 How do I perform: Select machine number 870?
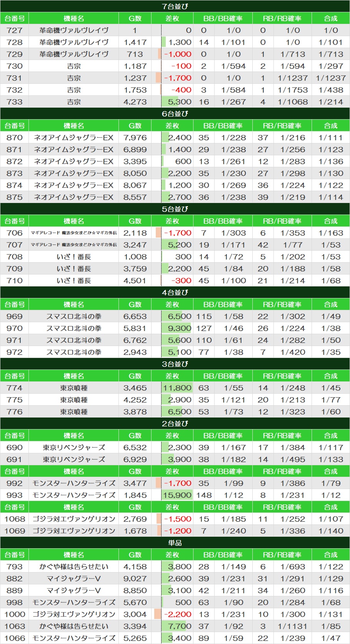(15, 137)
